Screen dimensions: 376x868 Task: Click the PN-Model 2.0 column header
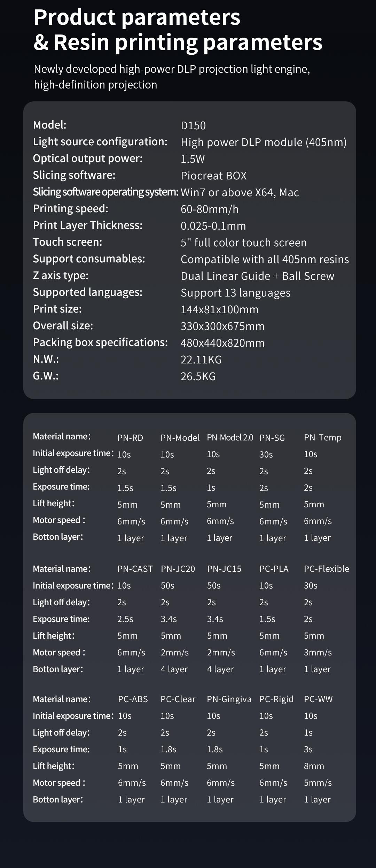(x=230, y=438)
